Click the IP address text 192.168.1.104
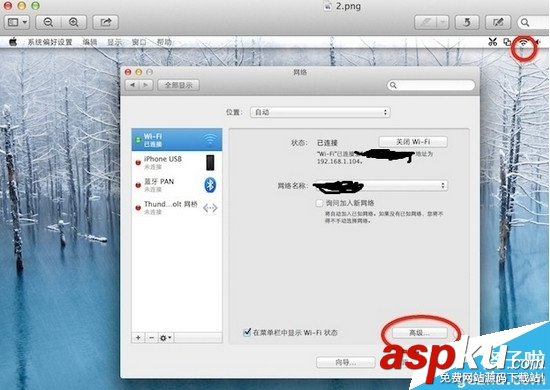 pos(340,161)
